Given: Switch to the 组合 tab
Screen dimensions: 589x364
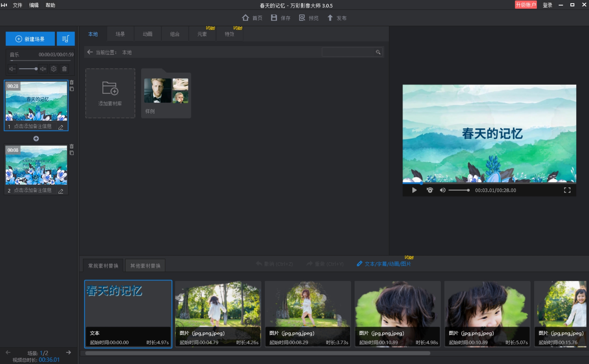Looking at the screenshot, I should [175, 34].
